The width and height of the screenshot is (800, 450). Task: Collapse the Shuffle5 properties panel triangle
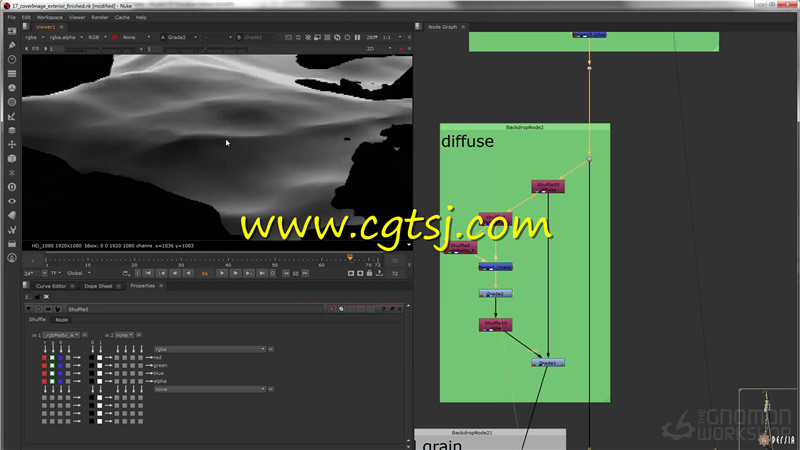pos(29,309)
